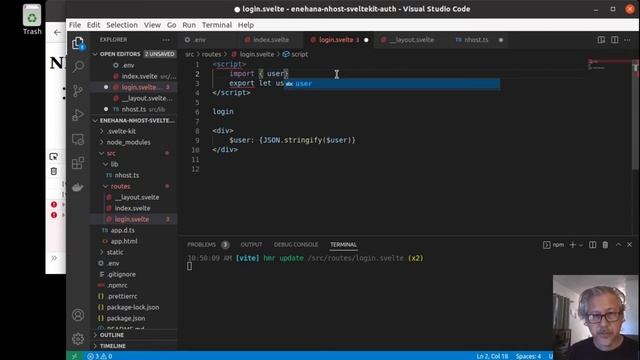The width and height of the screenshot is (640, 360).
Task: Open the launch profile dropdown next to plus
Action: [x=581, y=245]
